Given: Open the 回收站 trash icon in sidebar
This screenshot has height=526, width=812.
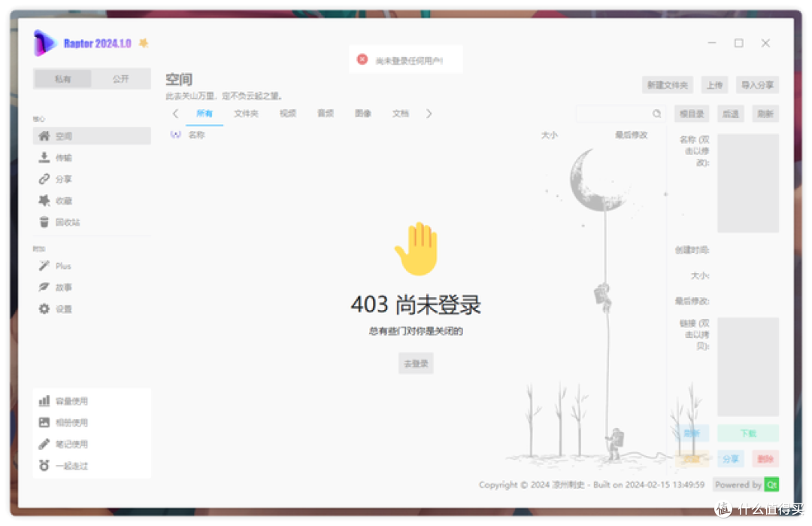Looking at the screenshot, I should coord(44,222).
